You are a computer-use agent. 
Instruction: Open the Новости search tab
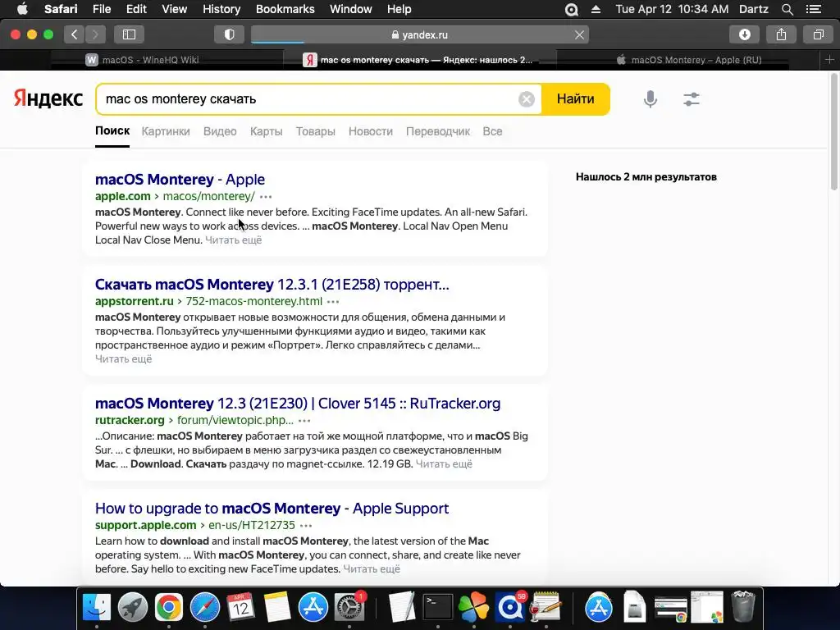[371, 131]
